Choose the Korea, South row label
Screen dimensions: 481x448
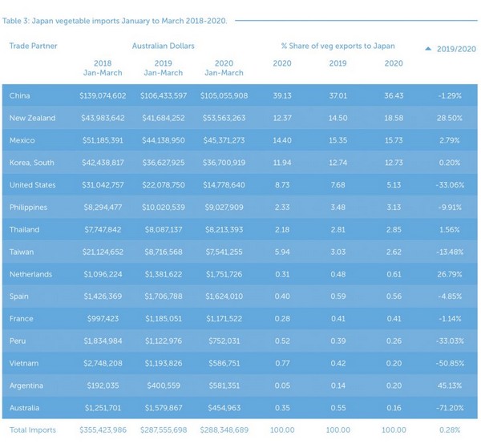pos(33,163)
